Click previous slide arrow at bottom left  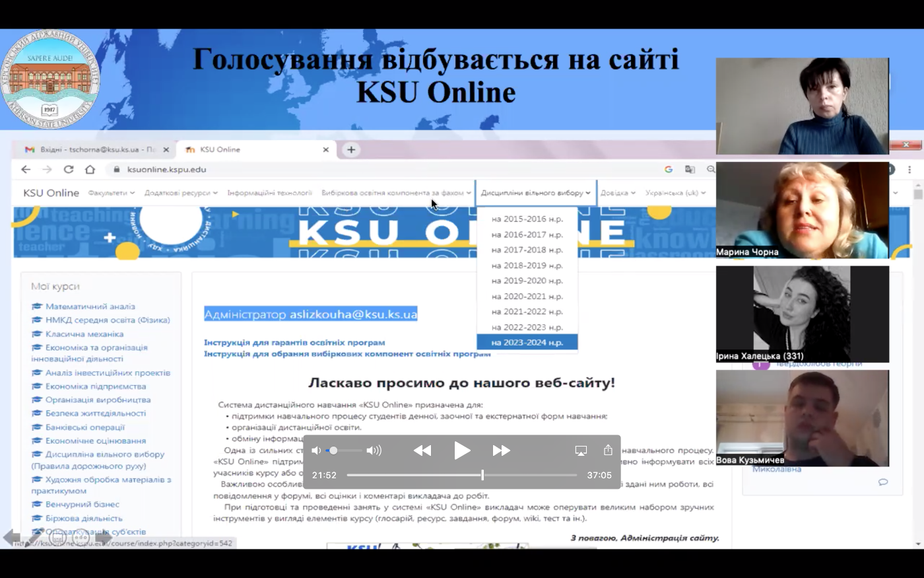tap(11, 538)
